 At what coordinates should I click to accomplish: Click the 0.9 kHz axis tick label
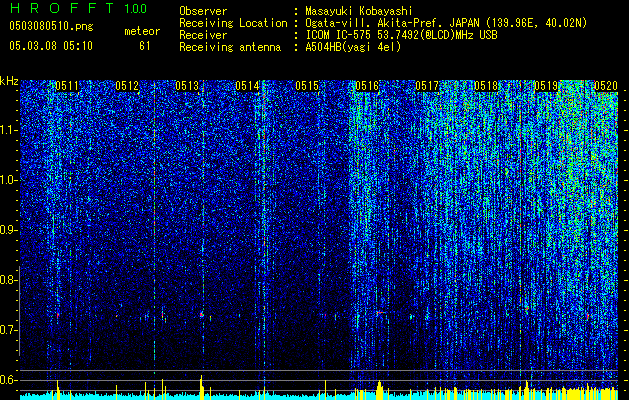point(7,230)
